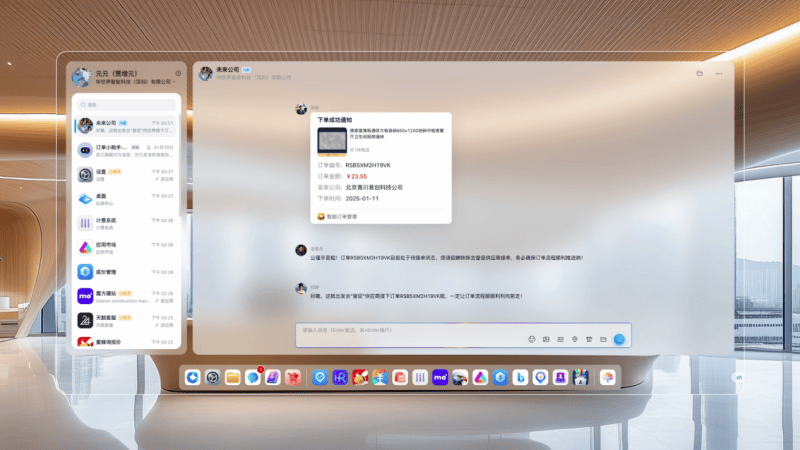Click the location pin icon in input bar
Viewport: 800px width, 450px height.
pos(575,339)
